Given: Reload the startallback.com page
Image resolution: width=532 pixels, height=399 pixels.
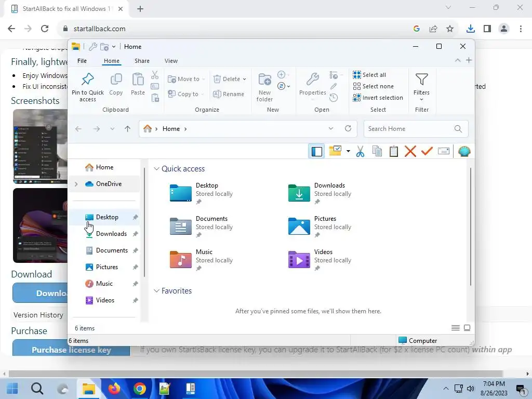Looking at the screenshot, I should pos(45,29).
